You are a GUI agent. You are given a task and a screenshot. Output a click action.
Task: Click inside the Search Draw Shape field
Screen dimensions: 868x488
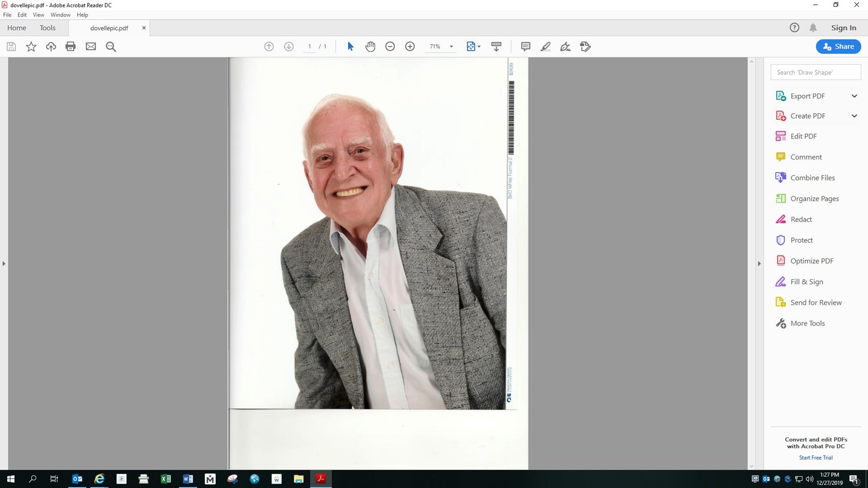point(815,72)
